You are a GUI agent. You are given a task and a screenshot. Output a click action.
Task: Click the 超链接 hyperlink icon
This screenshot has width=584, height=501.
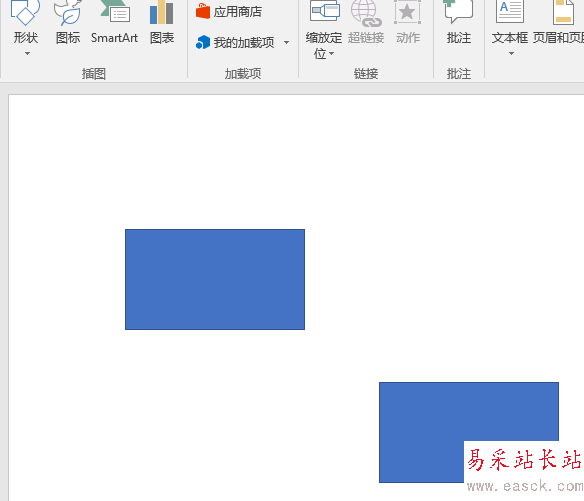tap(366, 13)
